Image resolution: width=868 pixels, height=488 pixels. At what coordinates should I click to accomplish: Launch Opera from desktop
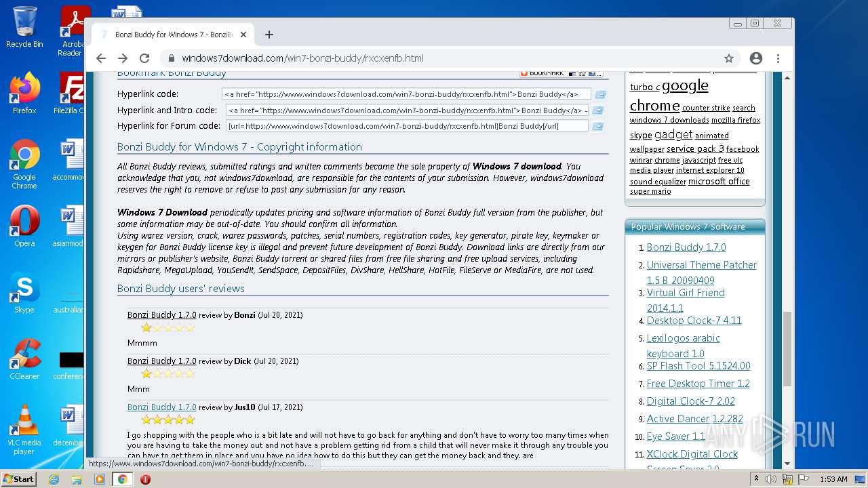(x=24, y=226)
